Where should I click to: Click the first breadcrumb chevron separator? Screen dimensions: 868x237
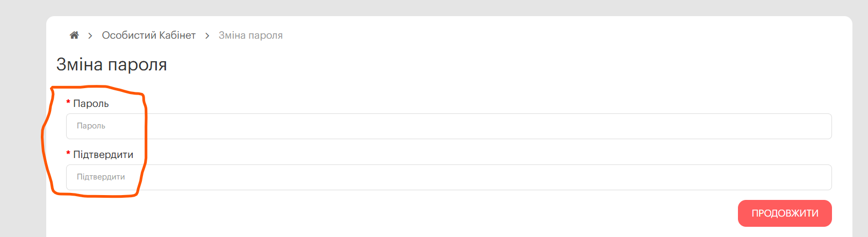coord(90,35)
